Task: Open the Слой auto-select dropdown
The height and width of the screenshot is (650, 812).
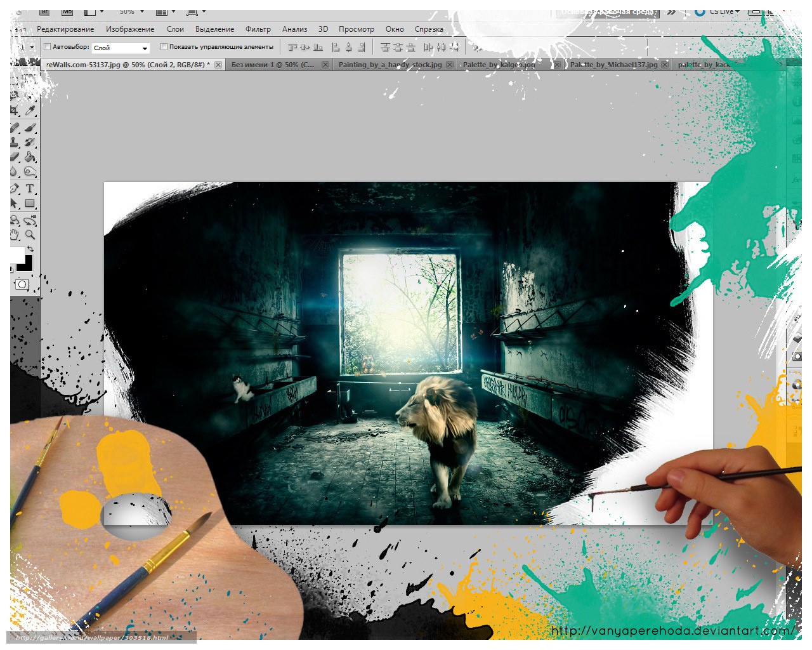Action: (121, 48)
